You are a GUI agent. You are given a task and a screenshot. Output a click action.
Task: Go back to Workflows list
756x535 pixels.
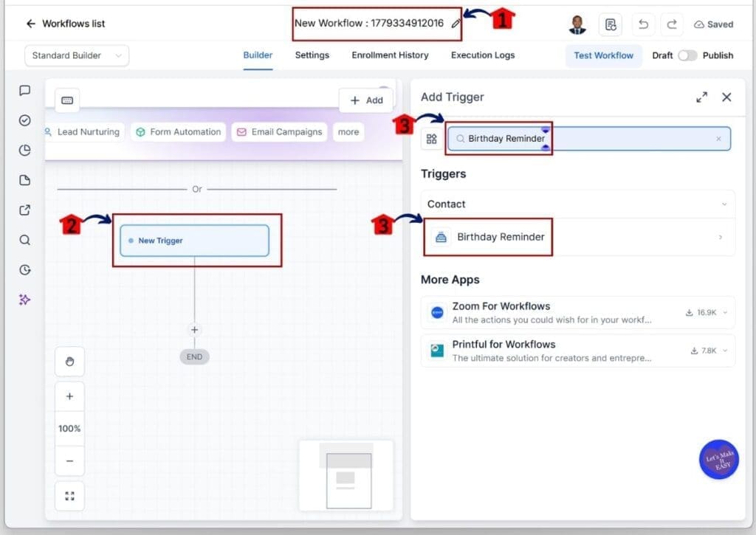click(x=65, y=24)
